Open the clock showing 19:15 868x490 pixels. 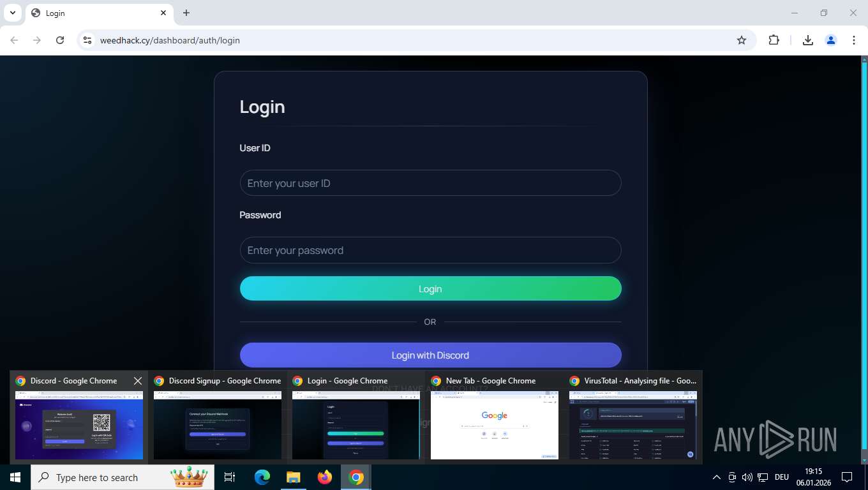(813, 477)
